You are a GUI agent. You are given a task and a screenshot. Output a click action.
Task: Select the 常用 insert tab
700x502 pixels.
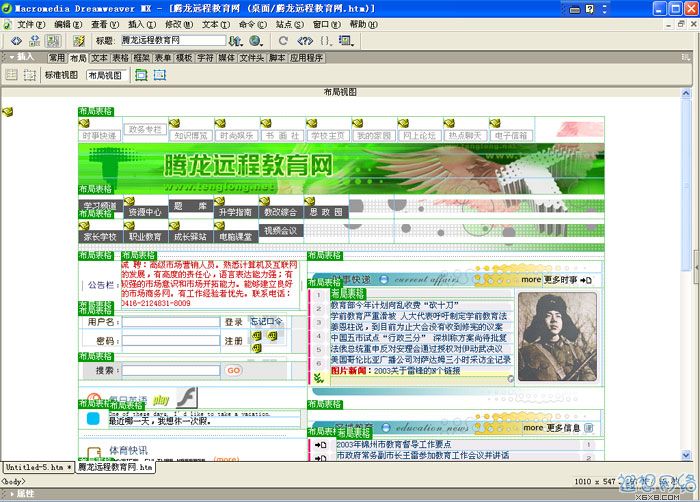click(57, 58)
